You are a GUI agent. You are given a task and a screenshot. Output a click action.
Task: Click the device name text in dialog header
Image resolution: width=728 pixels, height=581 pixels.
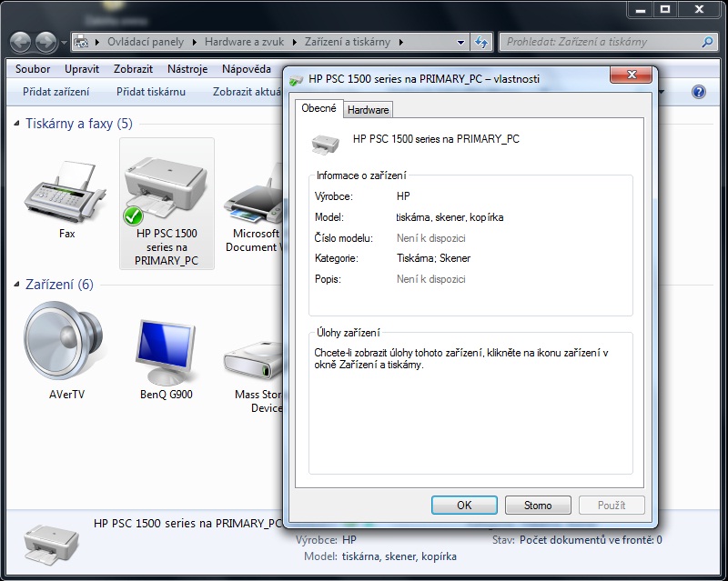pos(436,139)
